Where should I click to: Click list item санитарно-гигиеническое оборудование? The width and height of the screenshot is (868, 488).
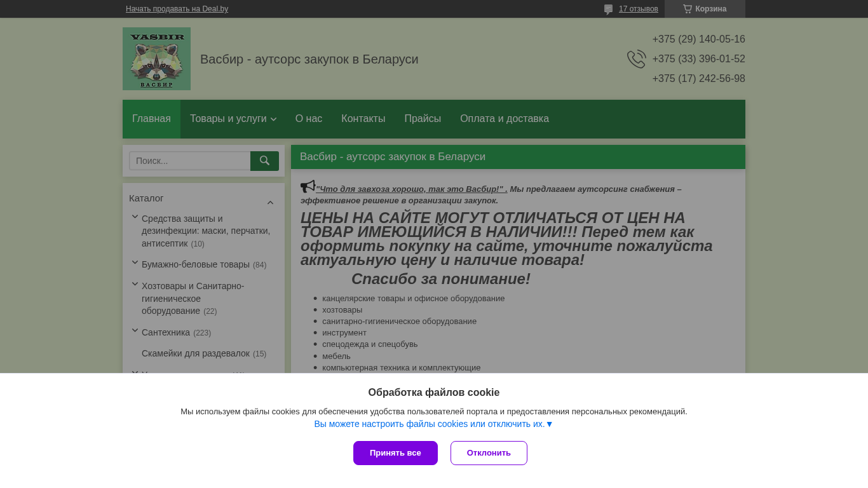[399, 321]
